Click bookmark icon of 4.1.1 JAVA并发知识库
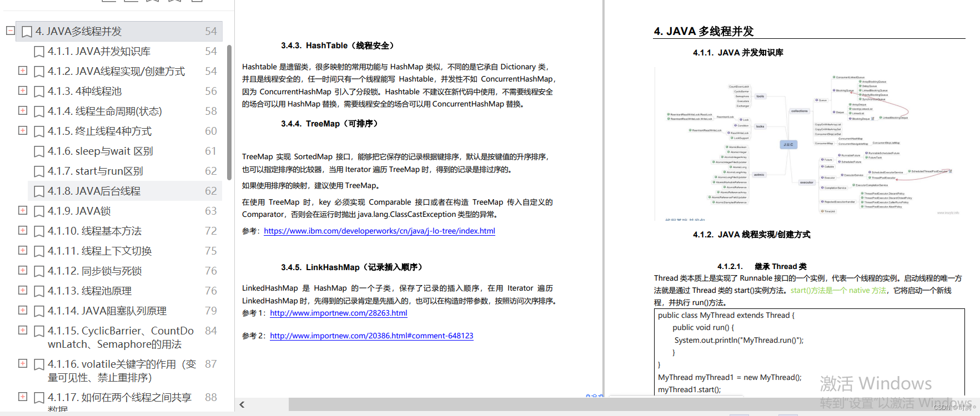The width and height of the screenshot is (980, 416). coord(39,52)
